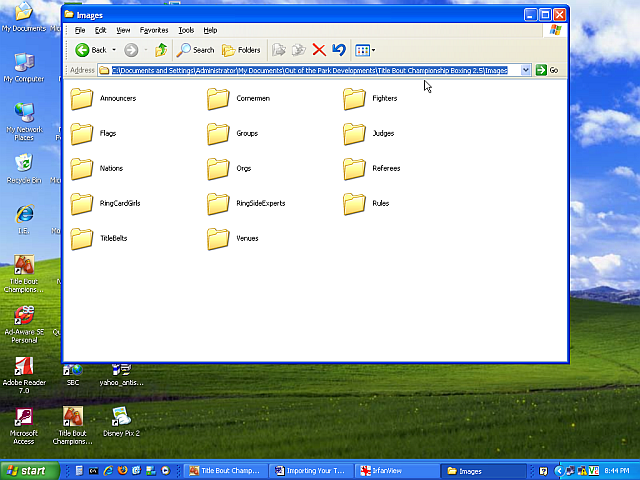Open the RingSideExperts folder

(x=246, y=204)
